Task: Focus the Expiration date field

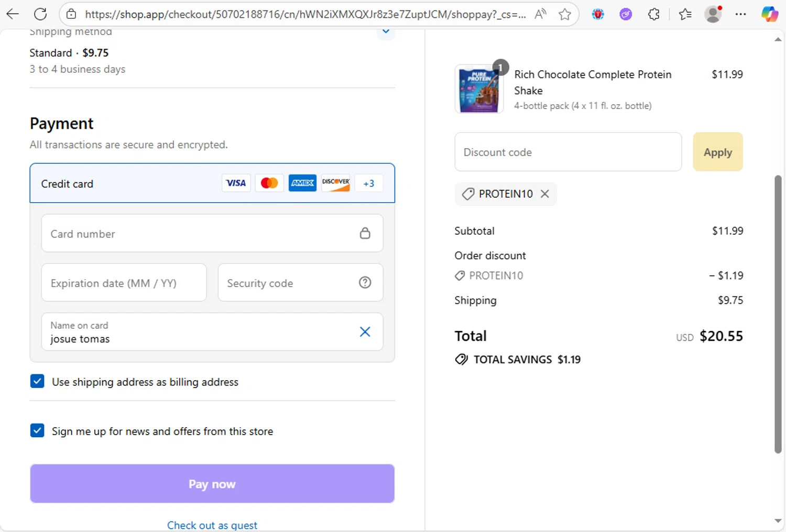Action: point(124,283)
